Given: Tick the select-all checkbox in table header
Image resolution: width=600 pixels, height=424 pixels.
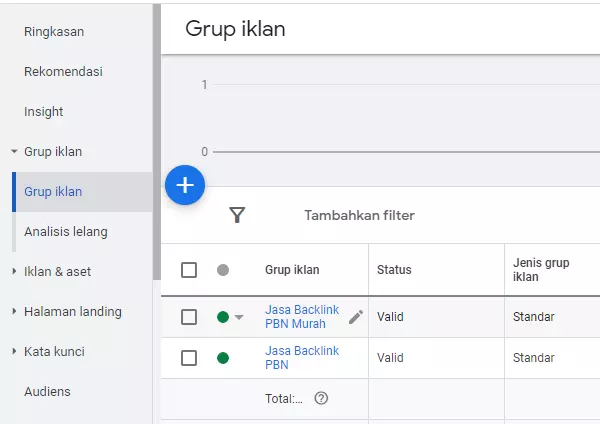Looking at the screenshot, I should (189, 270).
